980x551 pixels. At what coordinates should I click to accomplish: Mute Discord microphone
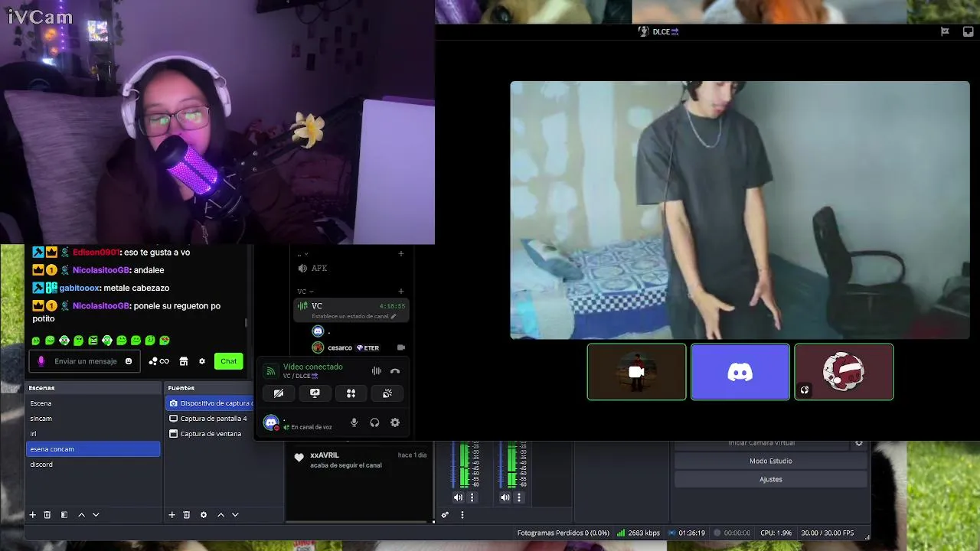coord(354,422)
